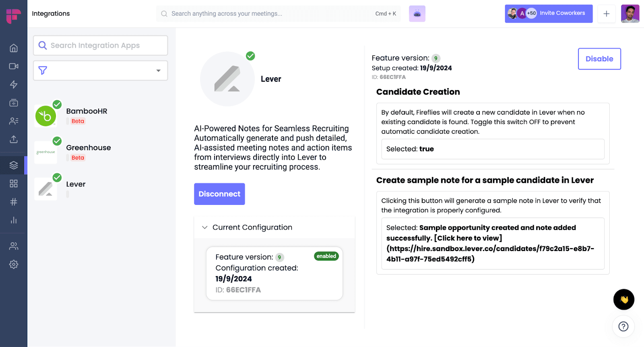This screenshot has height=347, width=644.
Task: Open the hashtag Topics icon
Action: click(x=14, y=202)
